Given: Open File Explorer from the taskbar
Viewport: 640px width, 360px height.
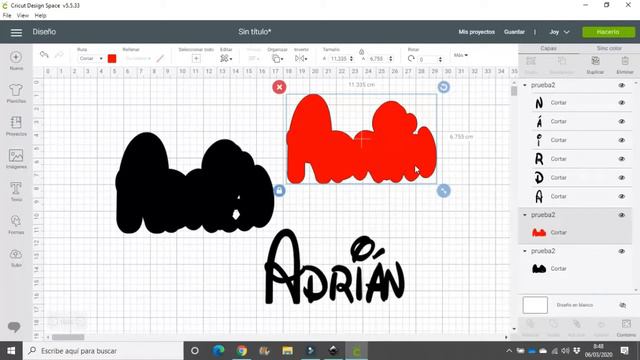Looking at the screenshot, I should click(x=287, y=351).
